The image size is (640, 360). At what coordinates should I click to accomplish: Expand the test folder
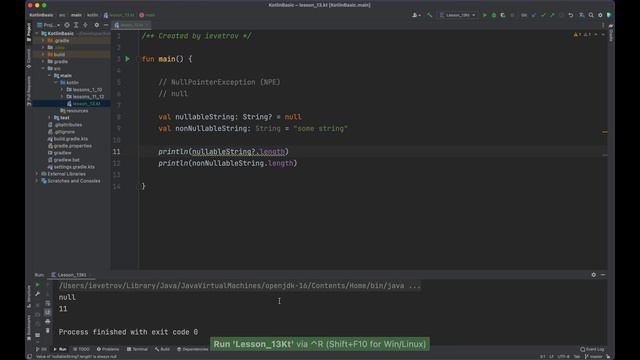click(x=49, y=118)
